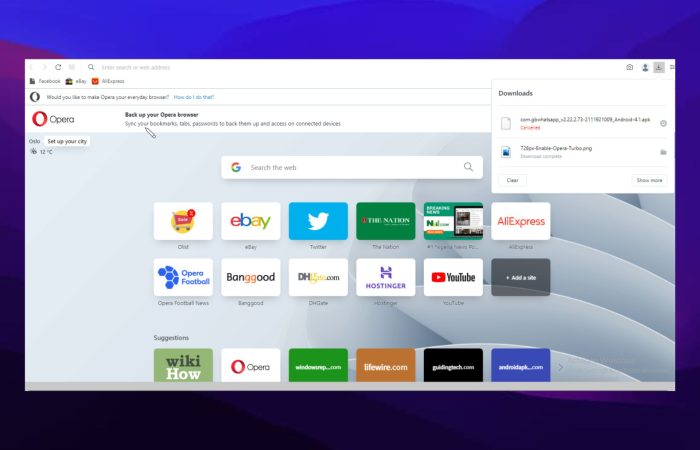This screenshot has width=700, height=450.
Task: Open the wikiHow suggestion tile
Action: [x=183, y=365]
